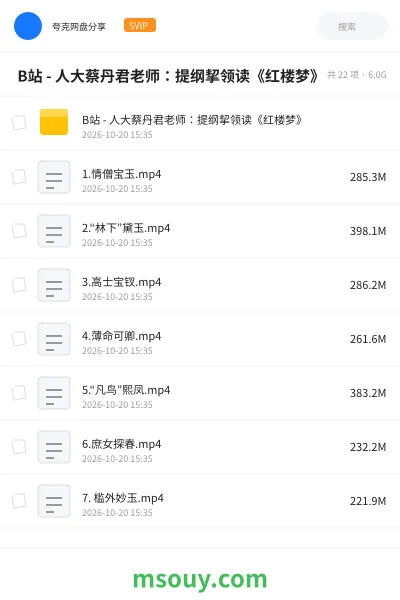
Task: Click file icon for 3.高士宝钗.mp4
Action: (54, 285)
